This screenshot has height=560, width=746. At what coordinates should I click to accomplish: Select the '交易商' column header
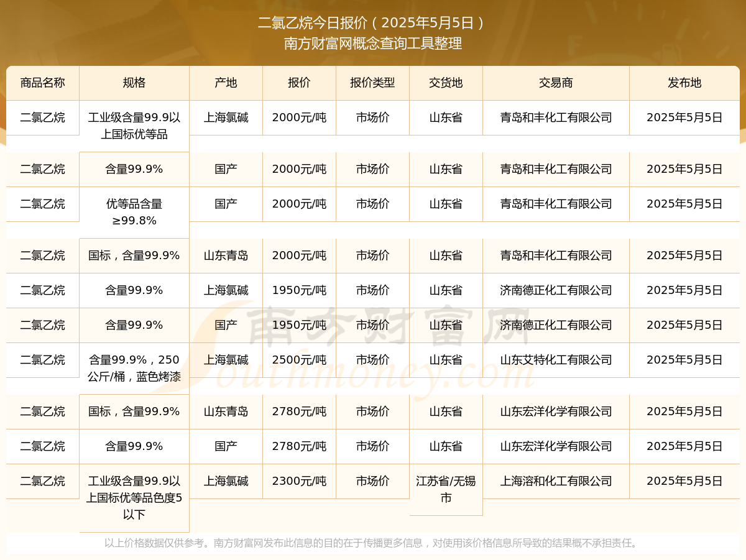point(556,83)
